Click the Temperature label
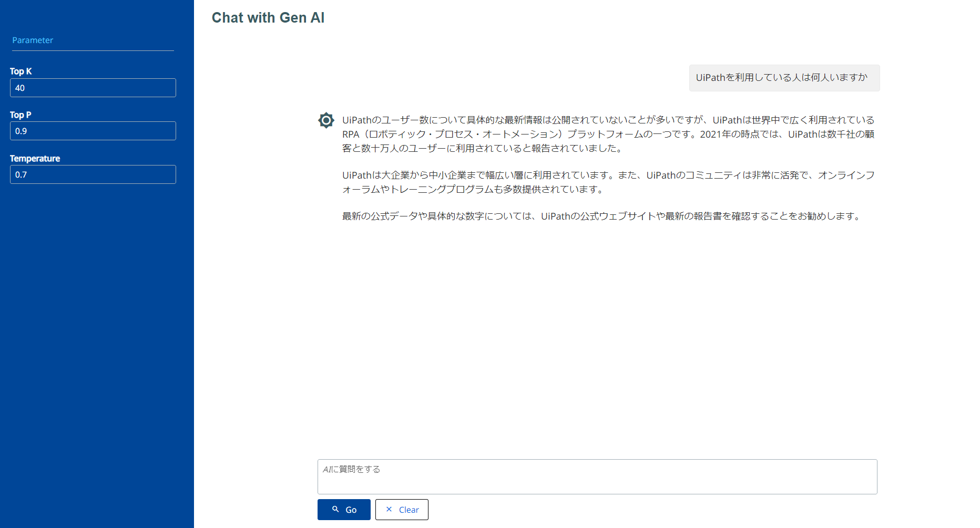 pyautogui.click(x=35, y=158)
